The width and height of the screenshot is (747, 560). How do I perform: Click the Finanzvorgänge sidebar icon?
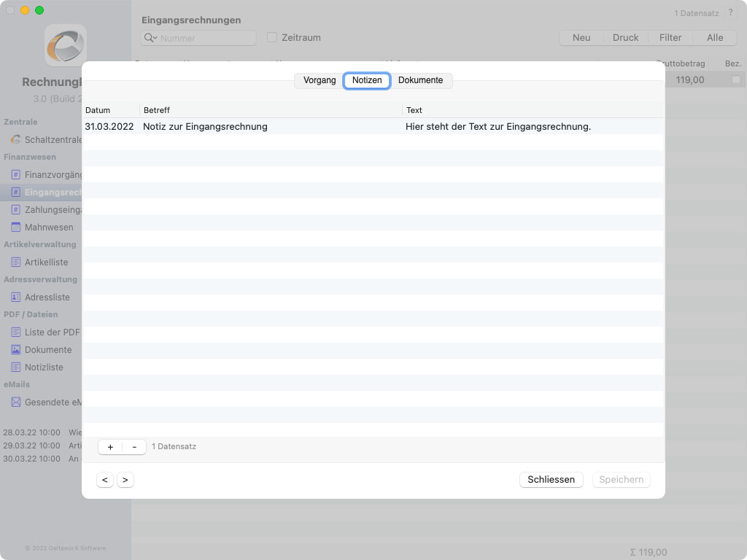coord(16,174)
